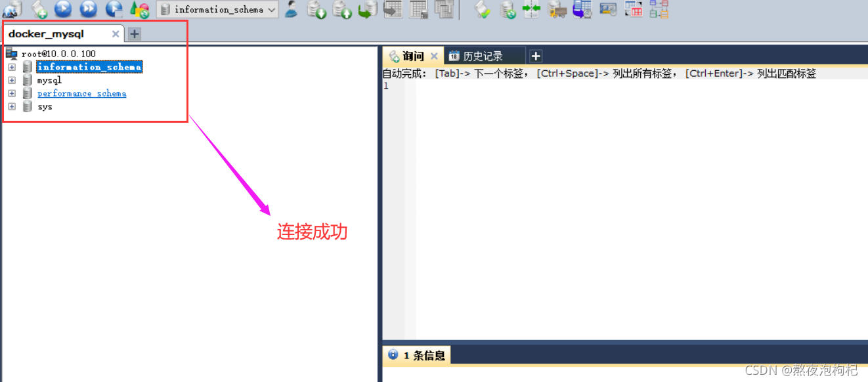Image resolution: width=868 pixels, height=382 pixels.
Task: Open a new query tab with plus button
Action: 535,56
